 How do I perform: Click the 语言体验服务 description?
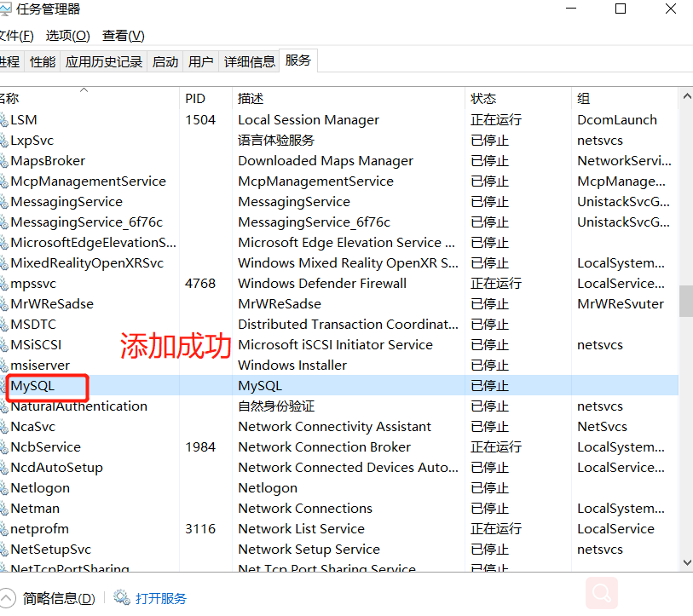tap(276, 141)
